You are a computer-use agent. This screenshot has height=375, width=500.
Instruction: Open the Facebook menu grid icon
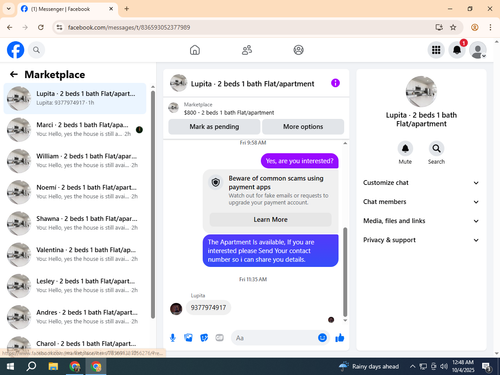436,50
